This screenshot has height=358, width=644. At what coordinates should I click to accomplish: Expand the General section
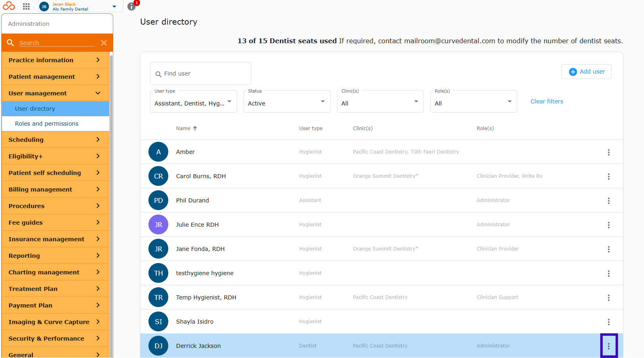coord(55,353)
